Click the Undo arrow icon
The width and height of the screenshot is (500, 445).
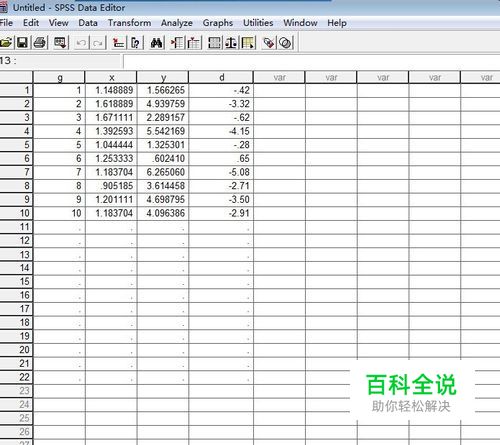[81, 43]
